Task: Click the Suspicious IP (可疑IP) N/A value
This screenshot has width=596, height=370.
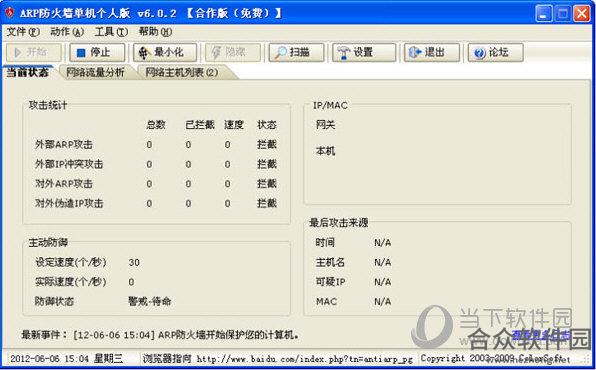Action: (x=382, y=282)
